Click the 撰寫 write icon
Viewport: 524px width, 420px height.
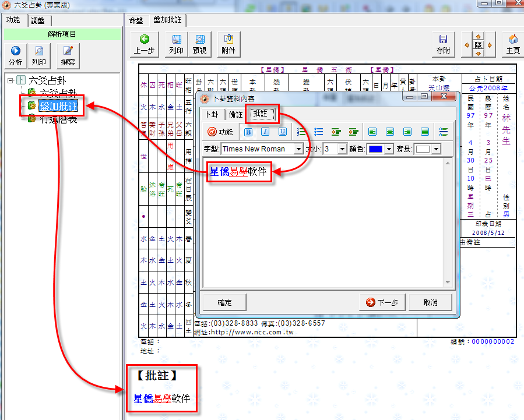[x=68, y=56]
